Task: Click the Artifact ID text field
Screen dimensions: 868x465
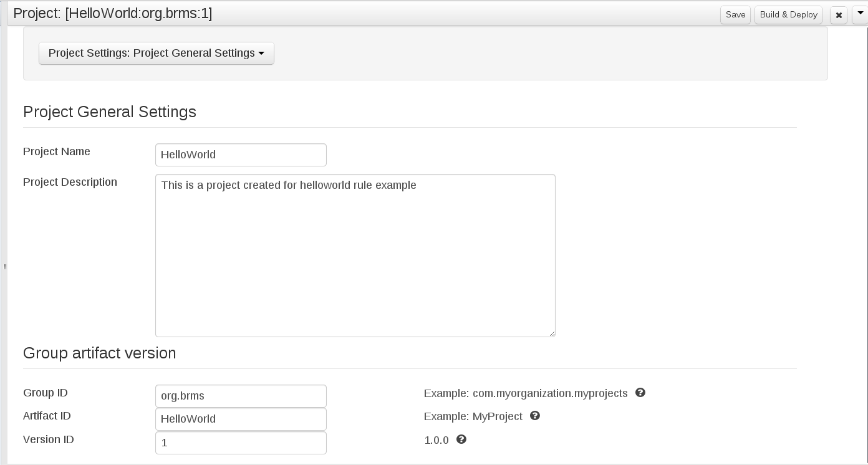Action: [241, 419]
